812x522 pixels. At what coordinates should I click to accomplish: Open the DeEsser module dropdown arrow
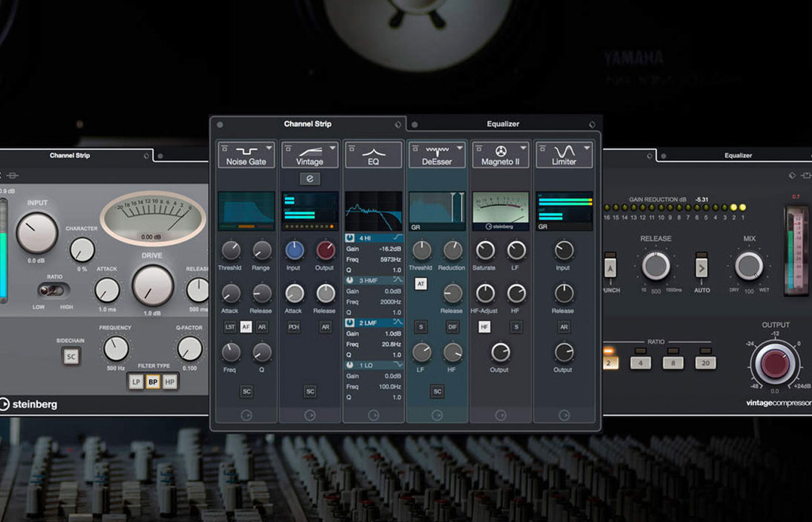(459, 148)
